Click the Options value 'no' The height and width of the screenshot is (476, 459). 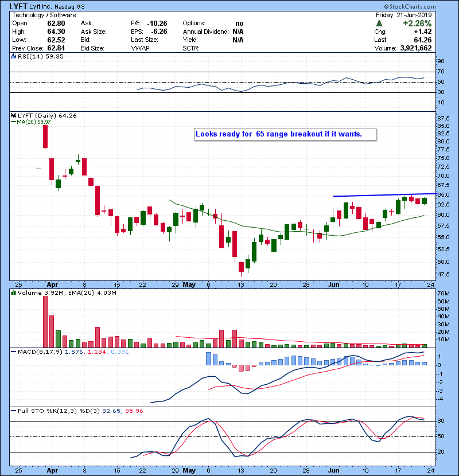click(x=239, y=24)
